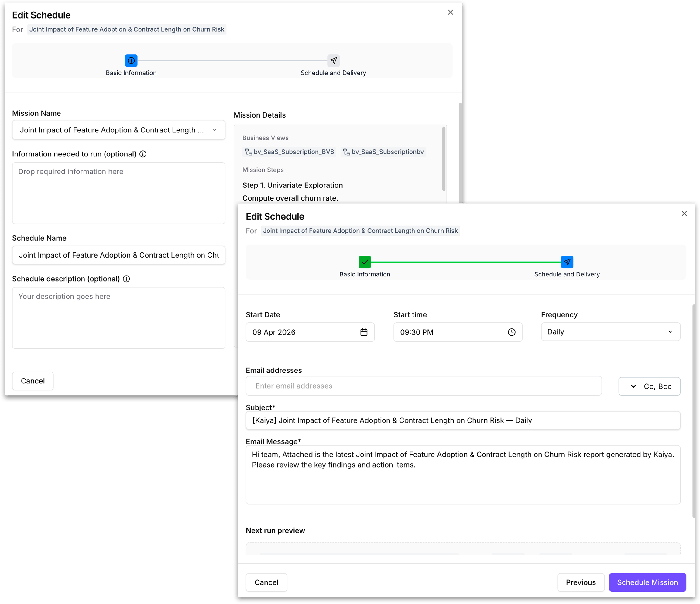Click the paper plane icon in back dialog
This screenshot has width=700, height=604.
pyautogui.click(x=333, y=60)
